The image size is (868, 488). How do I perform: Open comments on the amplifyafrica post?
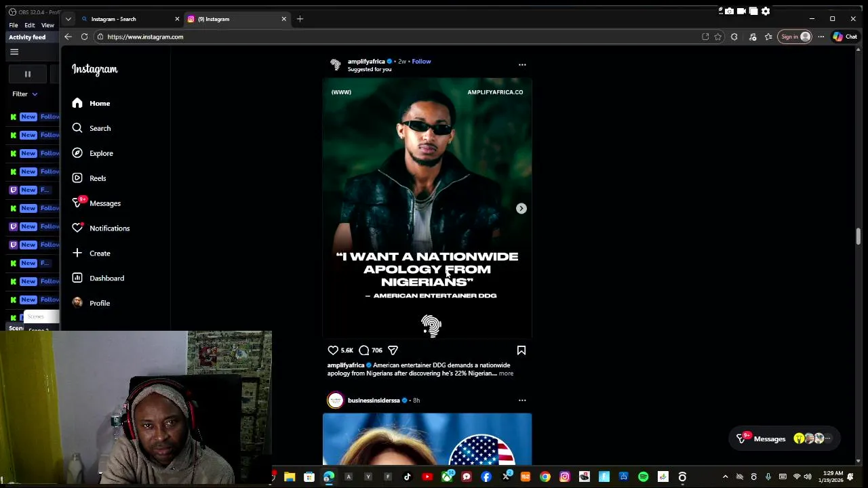(364, 350)
